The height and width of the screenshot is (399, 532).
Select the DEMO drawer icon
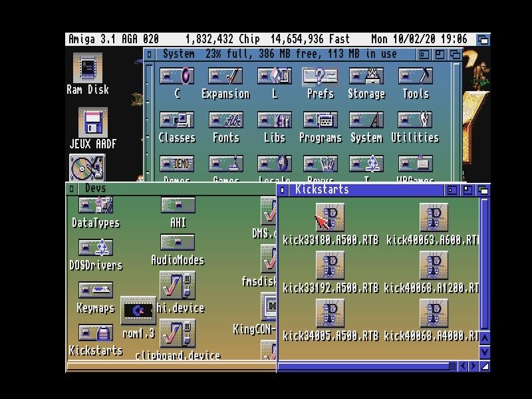click(177, 164)
